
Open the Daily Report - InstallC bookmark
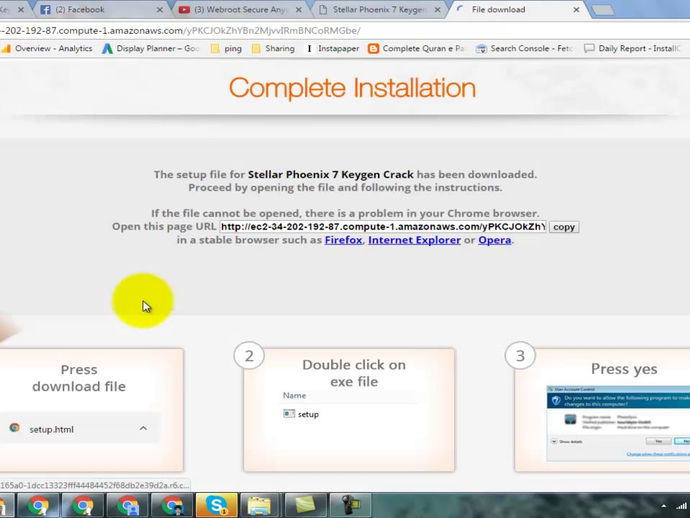pos(632,48)
